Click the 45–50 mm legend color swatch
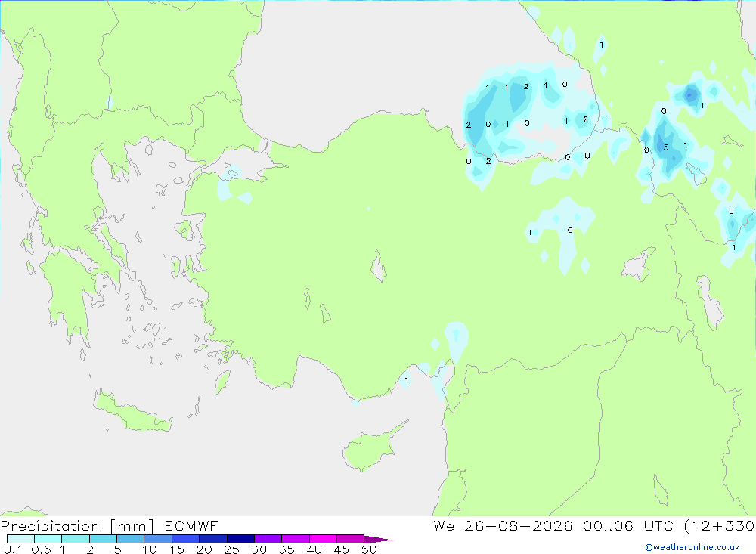Image resolution: width=756 pixels, height=554 pixels. click(x=351, y=539)
